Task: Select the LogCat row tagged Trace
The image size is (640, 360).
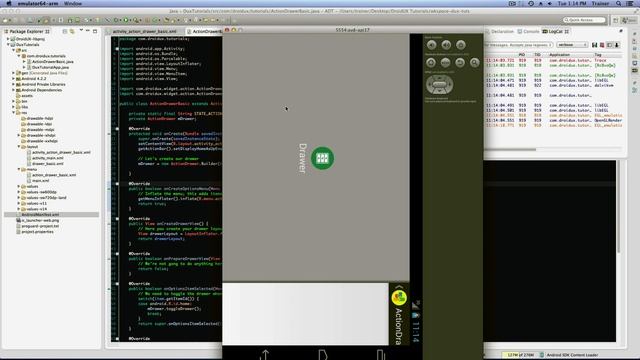Action: [553, 60]
